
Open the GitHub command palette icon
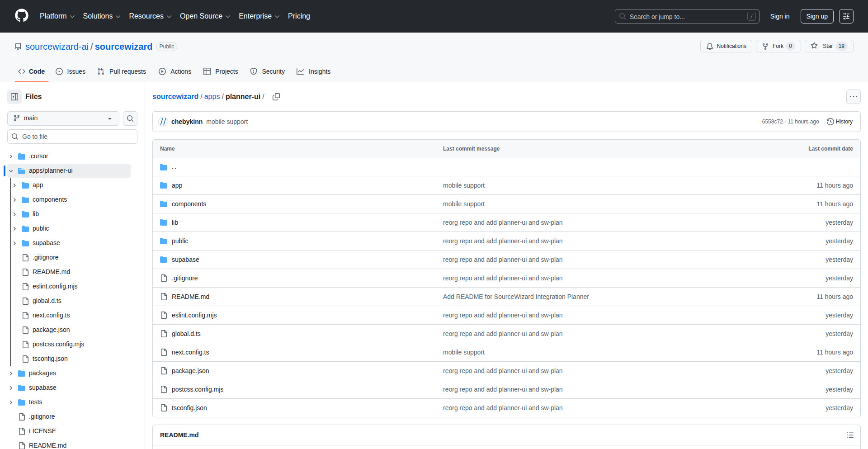[x=846, y=16]
